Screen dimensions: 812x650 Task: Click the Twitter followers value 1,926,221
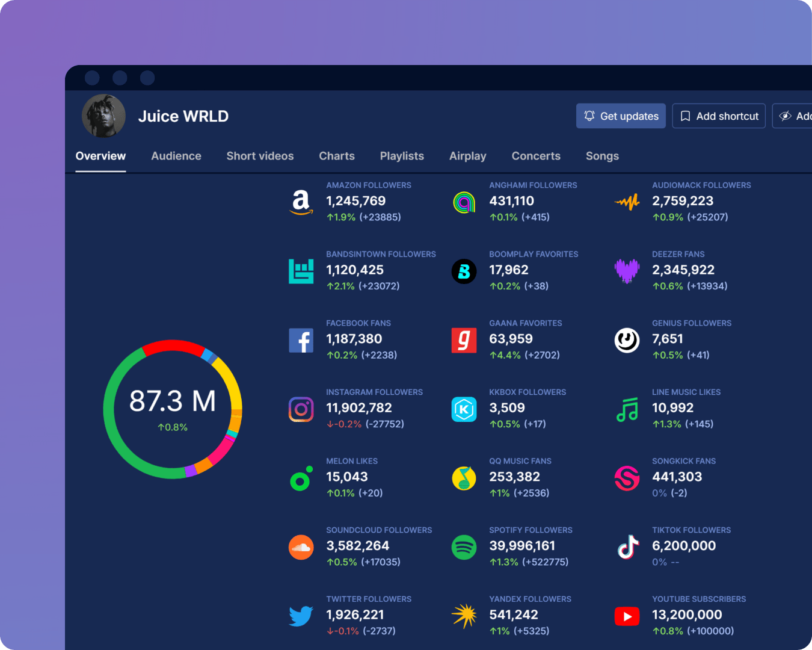click(355, 615)
